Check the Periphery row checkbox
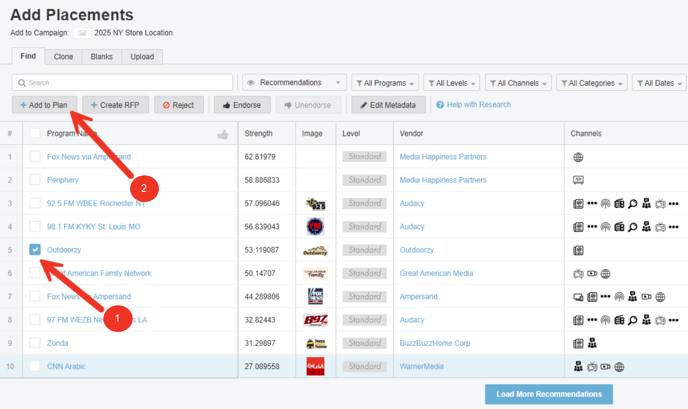Image resolution: width=688 pixels, height=409 pixels. point(35,180)
